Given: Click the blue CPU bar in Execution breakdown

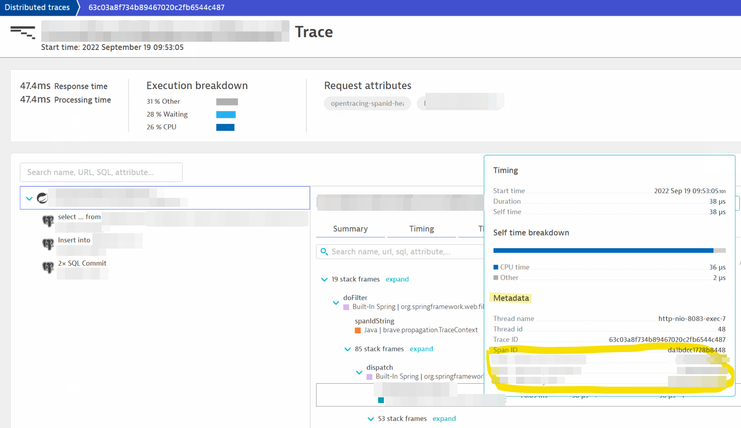Looking at the screenshot, I should 226,128.
